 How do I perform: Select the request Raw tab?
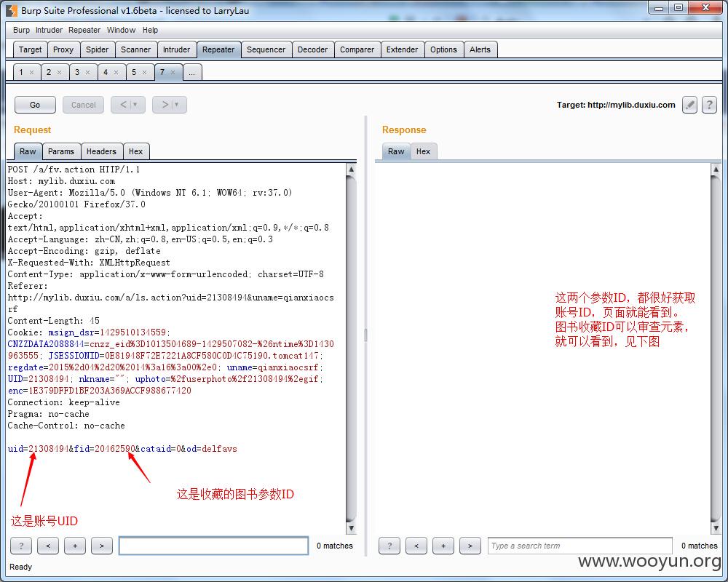(x=28, y=152)
